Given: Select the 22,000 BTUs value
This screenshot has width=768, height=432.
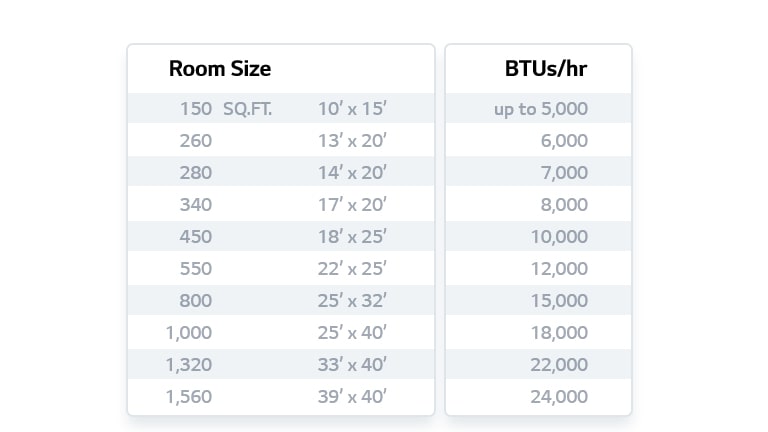Looking at the screenshot, I should click(559, 365).
